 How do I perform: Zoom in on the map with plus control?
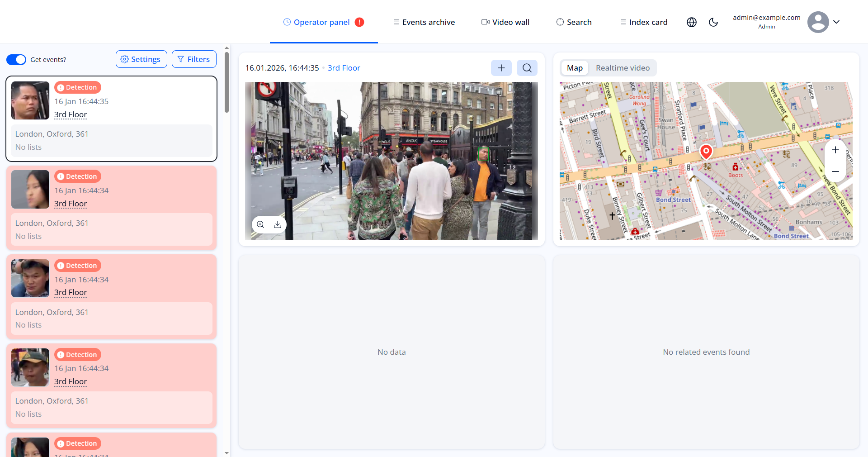[835, 150]
